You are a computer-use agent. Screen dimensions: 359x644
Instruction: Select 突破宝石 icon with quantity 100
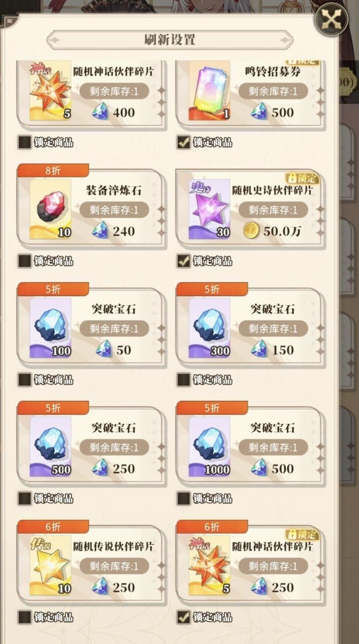pos(50,328)
